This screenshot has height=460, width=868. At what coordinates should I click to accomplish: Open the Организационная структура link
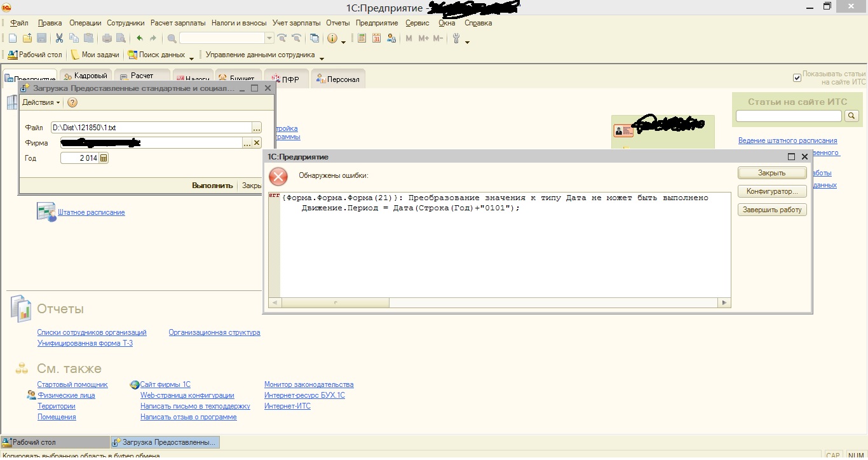click(x=214, y=332)
